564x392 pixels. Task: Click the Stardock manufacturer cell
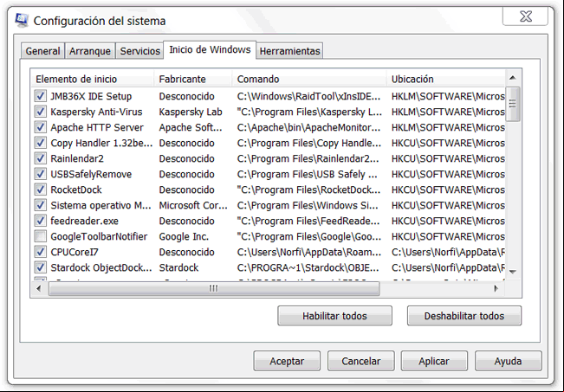tap(178, 267)
